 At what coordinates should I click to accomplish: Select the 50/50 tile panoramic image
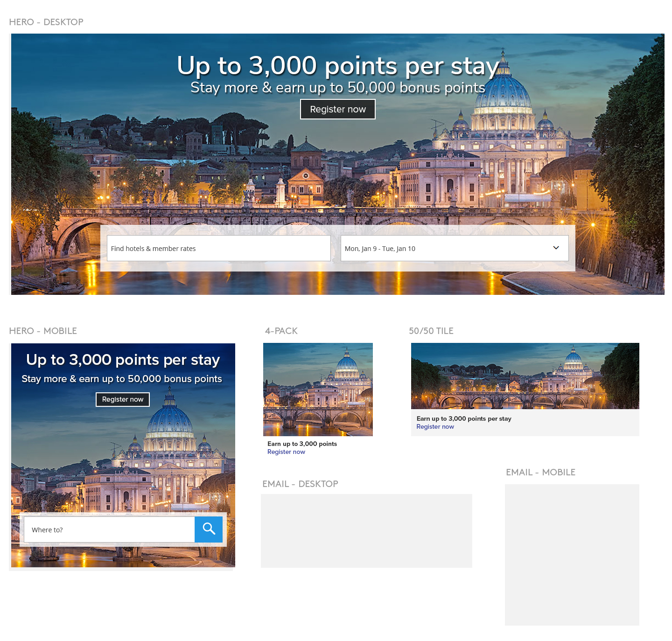[525, 376]
